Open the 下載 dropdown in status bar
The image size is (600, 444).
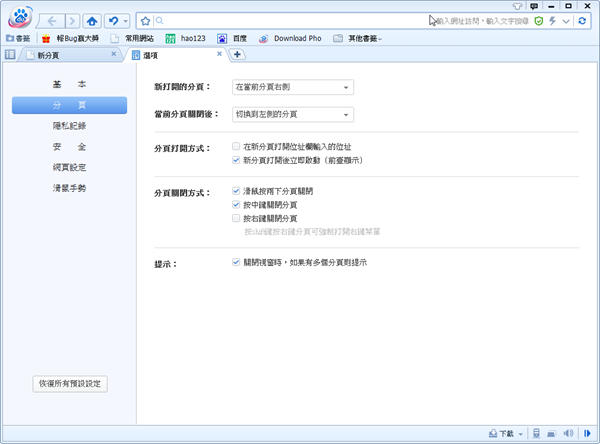coord(505,434)
